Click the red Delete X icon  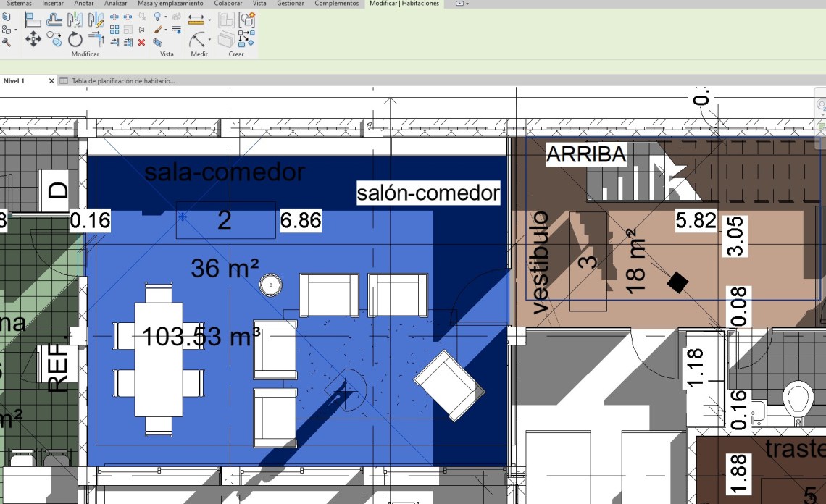point(141,42)
